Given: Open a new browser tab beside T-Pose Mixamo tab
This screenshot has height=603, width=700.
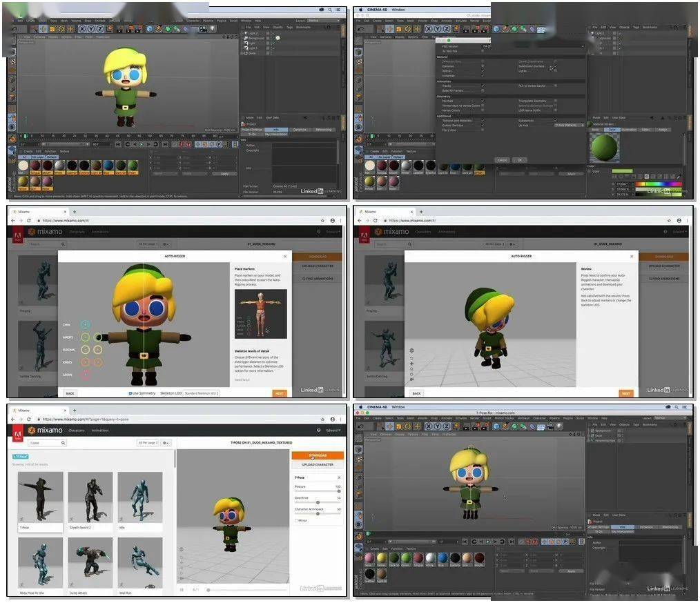Looking at the screenshot, I should [75, 411].
